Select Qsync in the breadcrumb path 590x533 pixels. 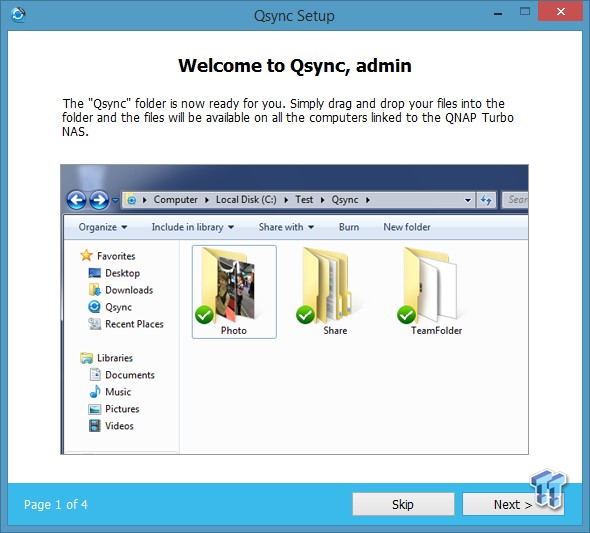(345, 200)
